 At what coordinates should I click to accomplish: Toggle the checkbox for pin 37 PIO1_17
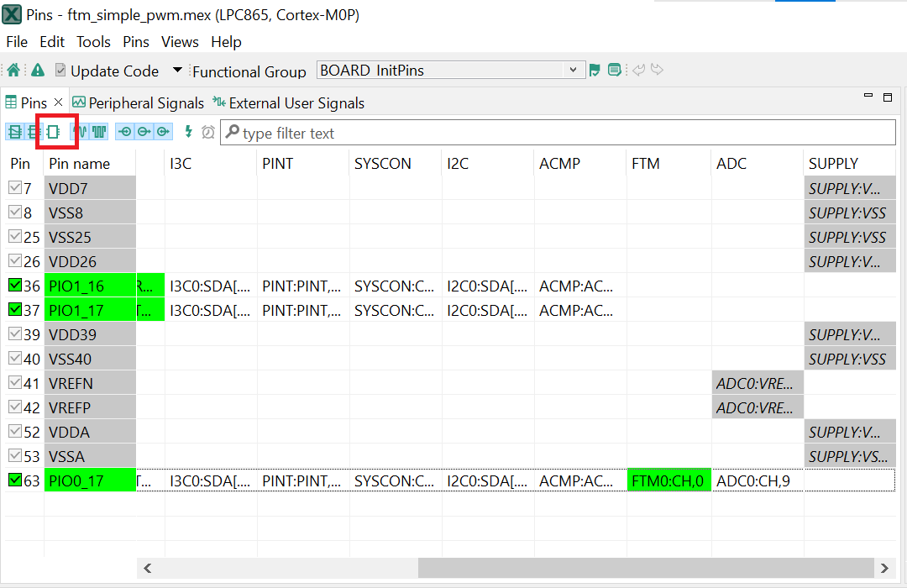(15, 310)
